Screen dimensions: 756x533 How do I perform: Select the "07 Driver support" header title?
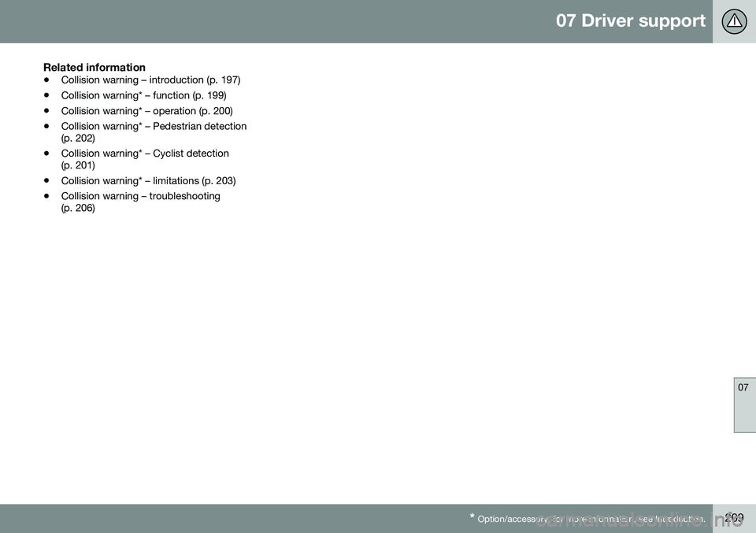[x=630, y=21]
